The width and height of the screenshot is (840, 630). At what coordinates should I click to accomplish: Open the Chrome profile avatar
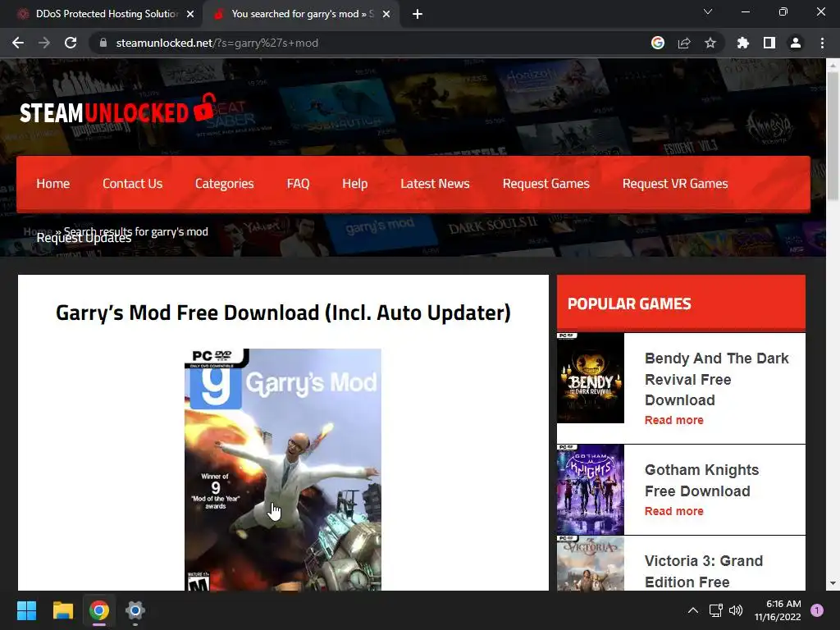[796, 43]
